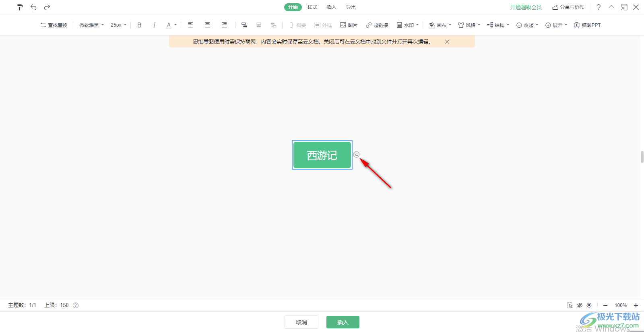Click the font color A icon
Viewport: 644px width, 332px height.
click(x=169, y=25)
